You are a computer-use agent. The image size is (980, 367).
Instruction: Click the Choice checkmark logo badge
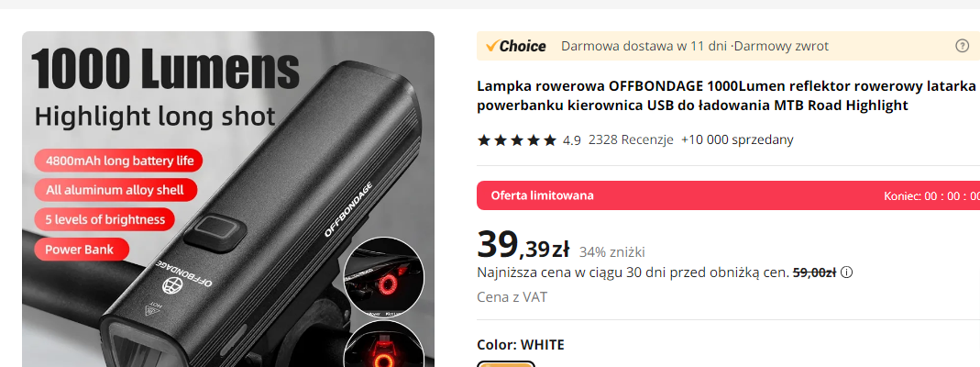(515, 46)
